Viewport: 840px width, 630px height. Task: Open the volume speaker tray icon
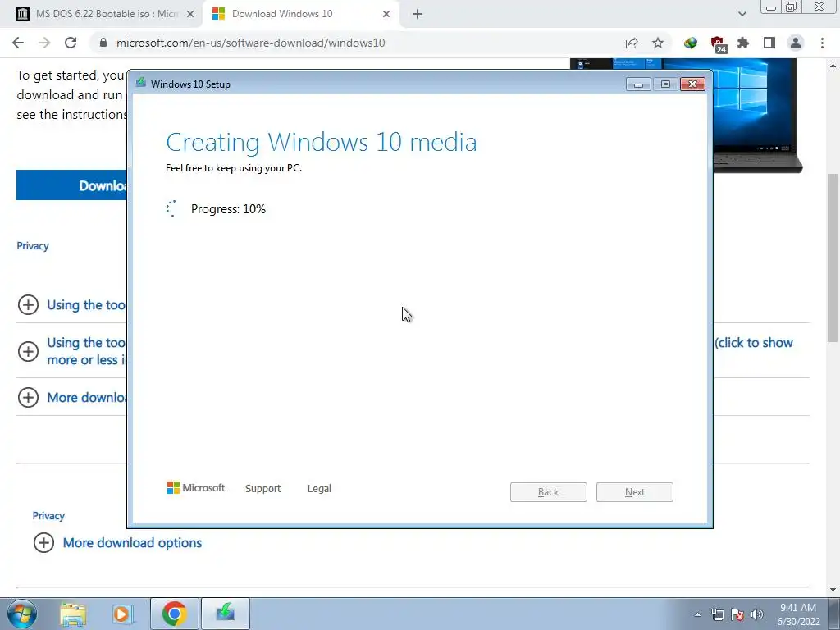point(757,614)
